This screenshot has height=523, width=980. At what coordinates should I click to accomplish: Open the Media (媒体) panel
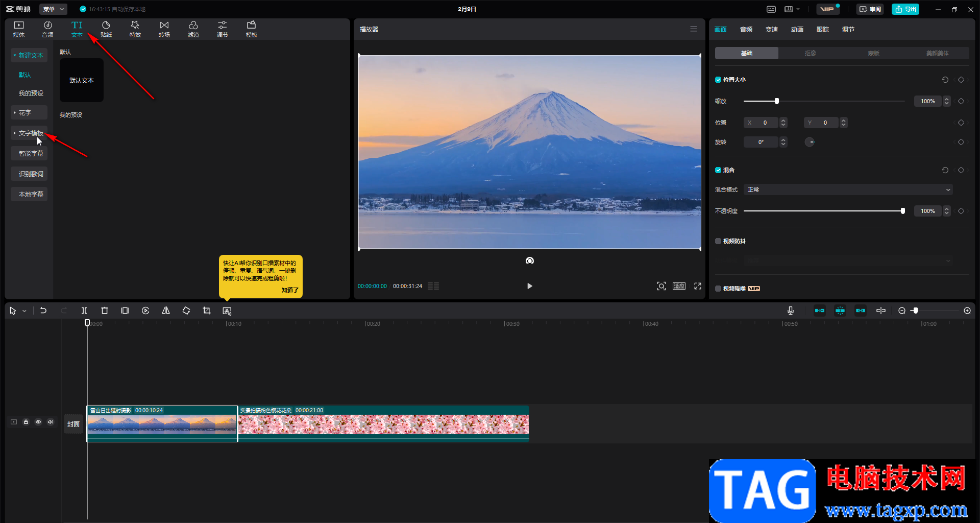19,29
